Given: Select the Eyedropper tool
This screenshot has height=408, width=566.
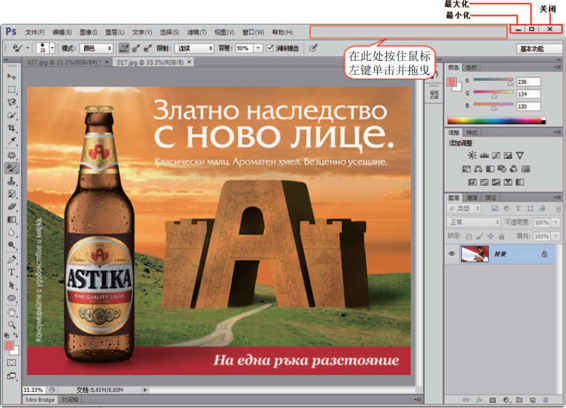Looking at the screenshot, I should click(x=12, y=141).
